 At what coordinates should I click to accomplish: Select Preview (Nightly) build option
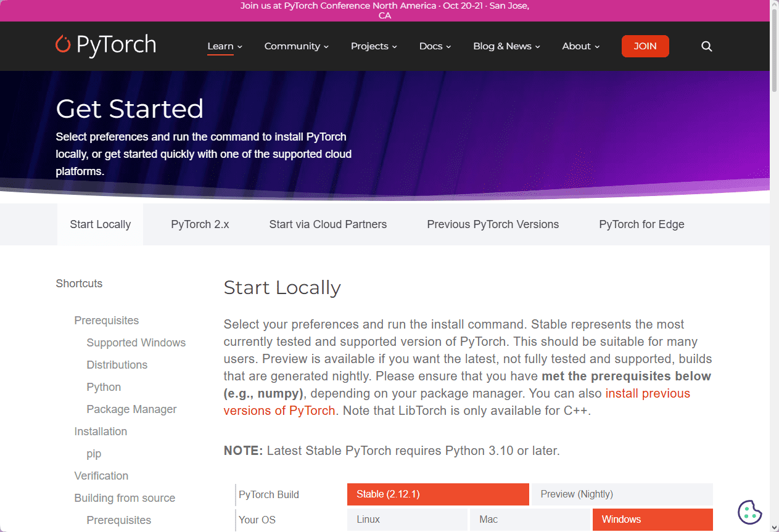pos(622,494)
